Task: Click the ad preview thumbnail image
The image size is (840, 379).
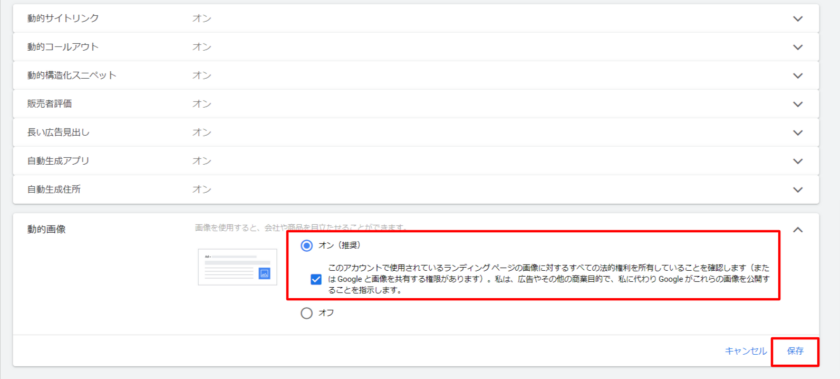Action: 237,267
